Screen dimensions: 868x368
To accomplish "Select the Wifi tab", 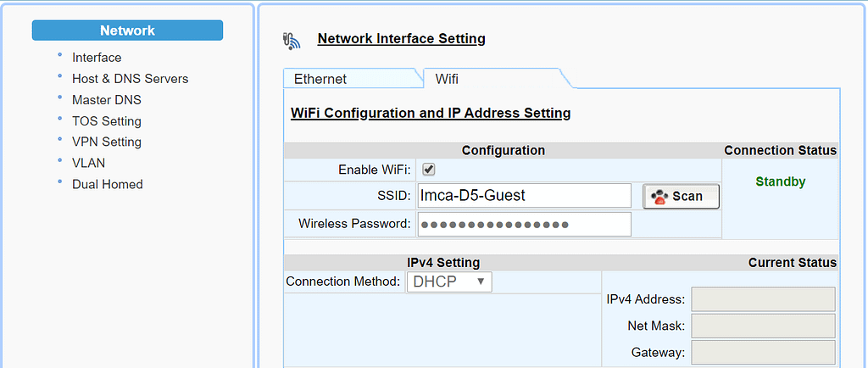I will [x=447, y=79].
